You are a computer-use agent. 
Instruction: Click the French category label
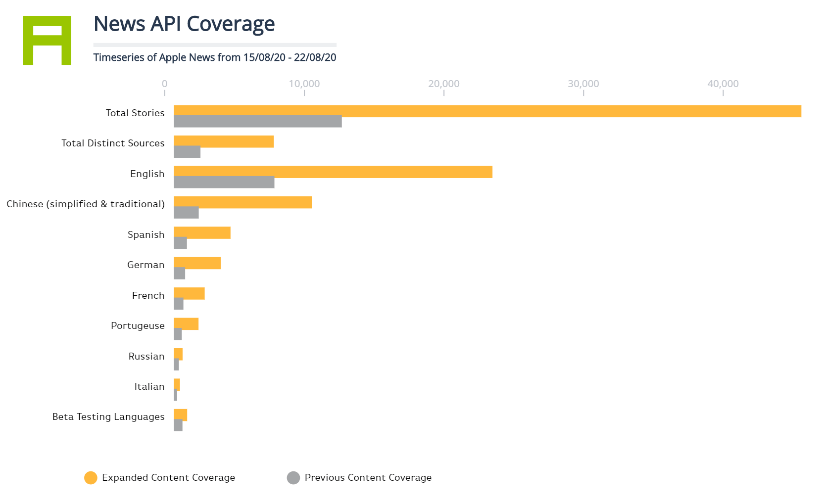pyautogui.click(x=148, y=296)
